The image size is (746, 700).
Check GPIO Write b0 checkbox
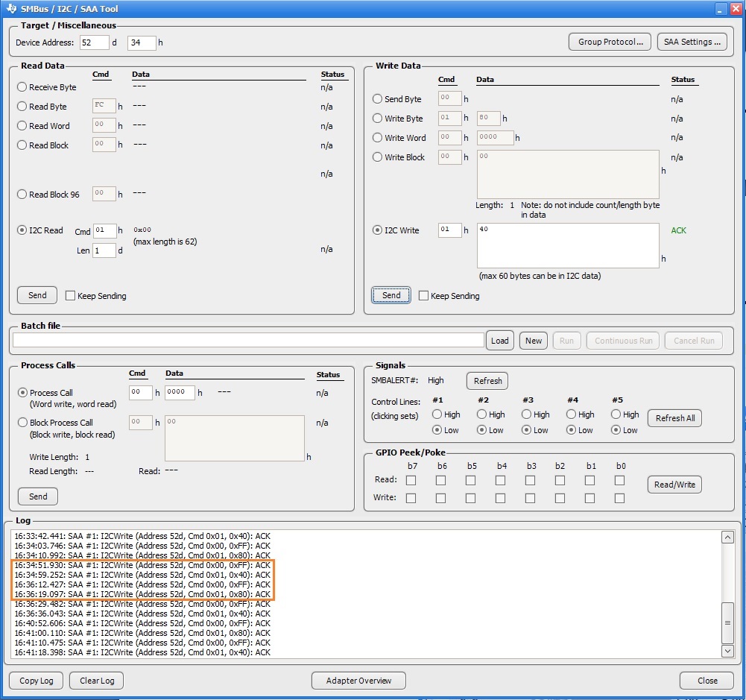click(x=619, y=498)
